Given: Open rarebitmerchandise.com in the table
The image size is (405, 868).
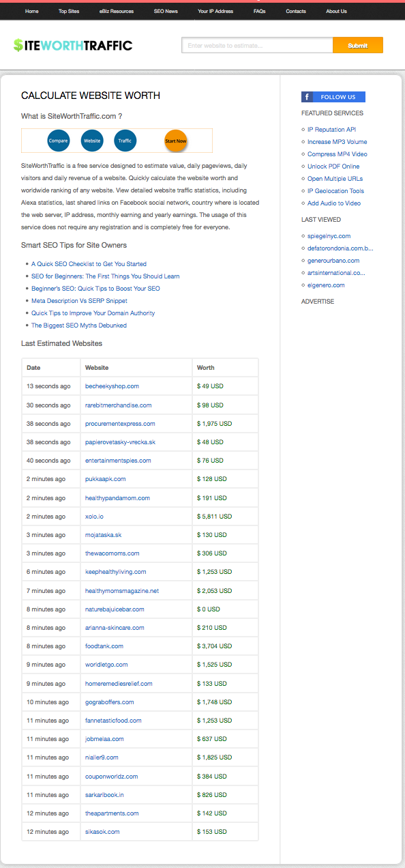Looking at the screenshot, I should click(119, 405).
